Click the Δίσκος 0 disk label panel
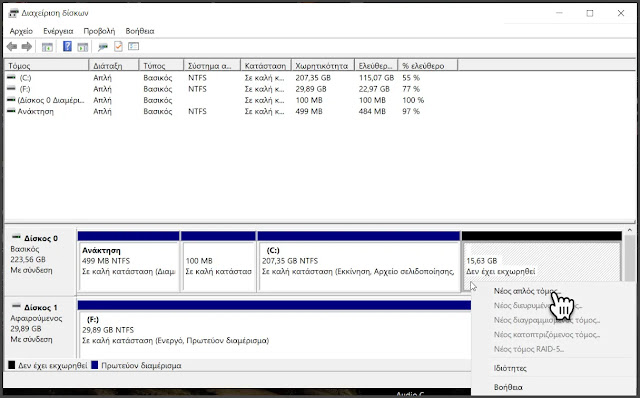This screenshot has width=640, height=398. pyautogui.click(x=40, y=262)
